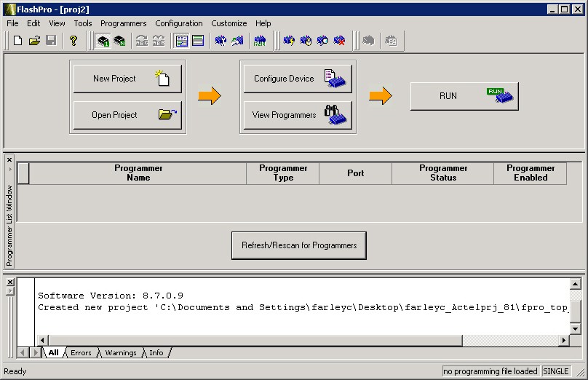Viewport: 588px width, 380px height.
Task: Click the tab strip scroll-right arrow
Action: coord(36,352)
